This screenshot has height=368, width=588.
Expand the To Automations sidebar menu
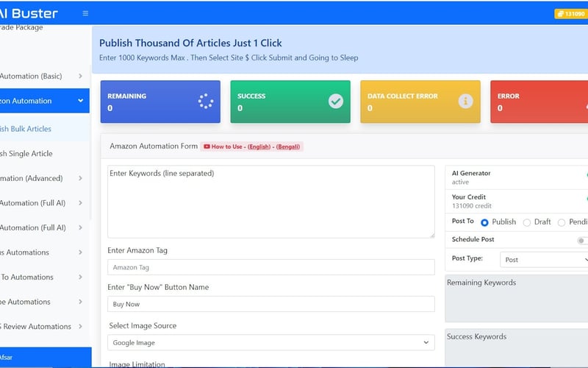[x=45, y=277]
